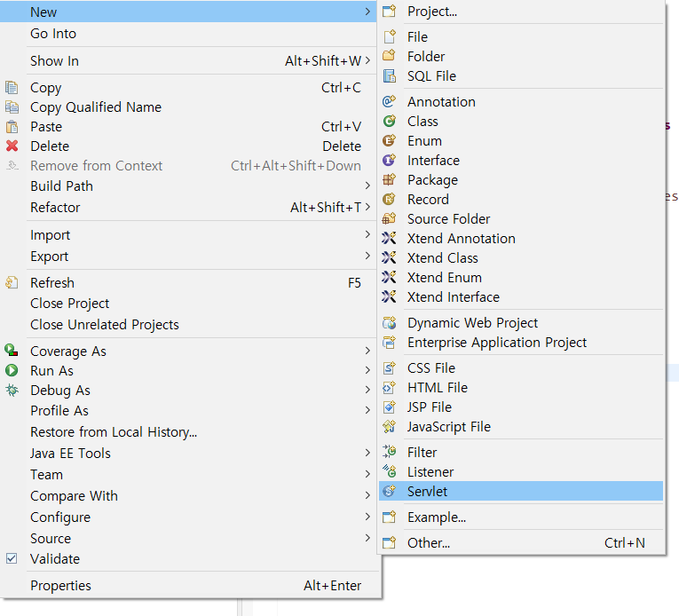Screen dimensions: 679x616
Task: Open Team submenu
Action: (188, 474)
